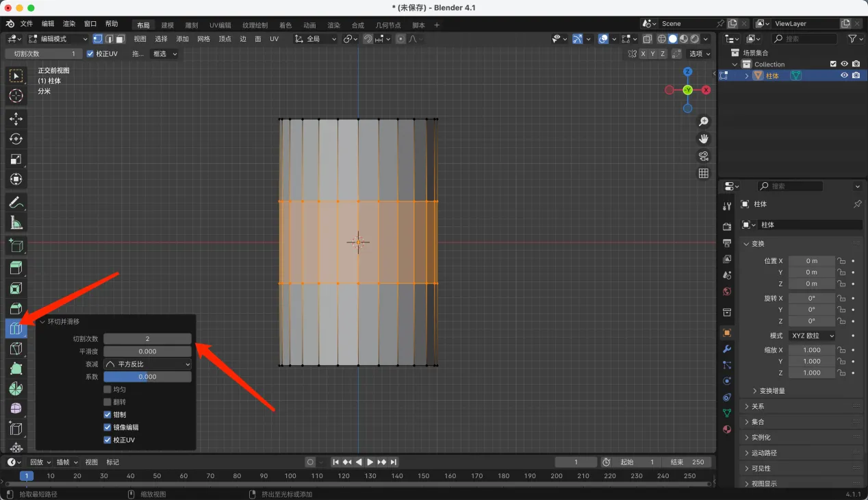Viewport: 868px width, 500px height.
Task: Switch to the UV编辑 workspace tab
Action: (220, 25)
